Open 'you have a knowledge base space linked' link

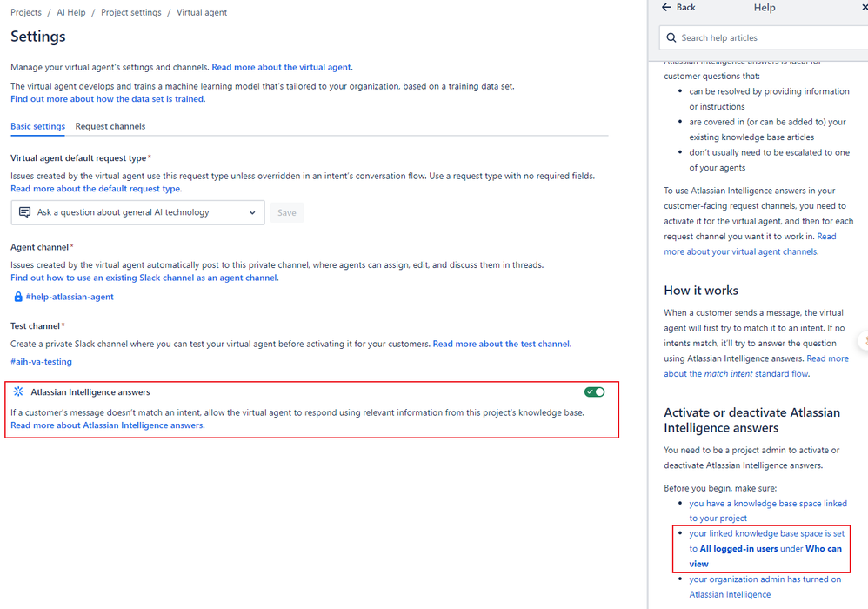click(768, 511)
